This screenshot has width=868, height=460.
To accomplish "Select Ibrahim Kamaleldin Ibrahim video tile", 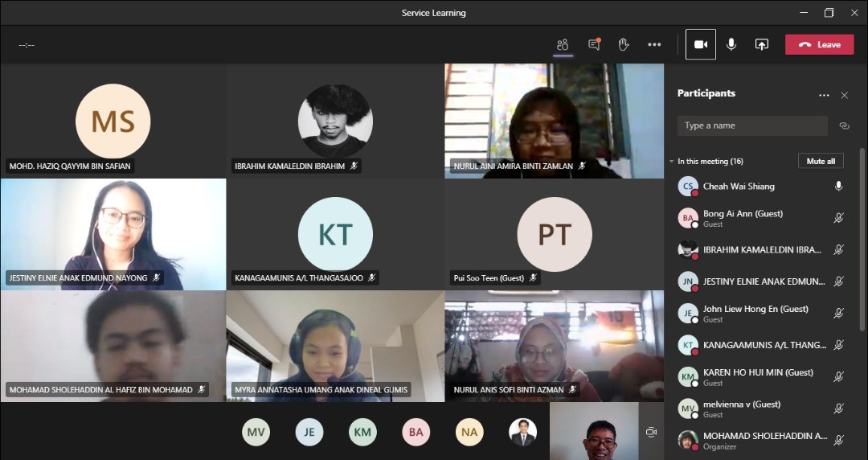I will pos(335,121).
